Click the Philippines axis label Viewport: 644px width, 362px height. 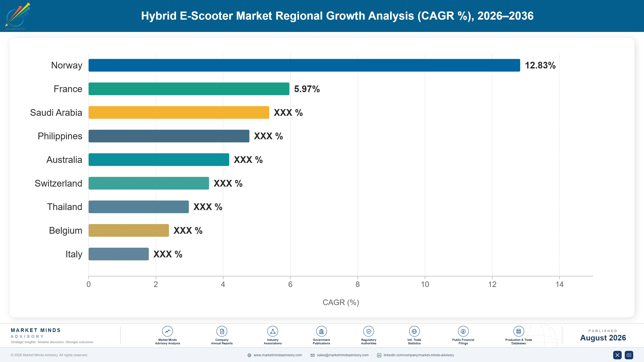pos(60,136)
